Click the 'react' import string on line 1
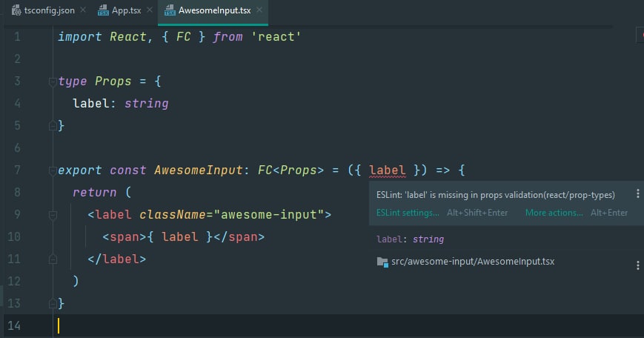Viewport: 644px width, 338px height. (x=276, y=37)
